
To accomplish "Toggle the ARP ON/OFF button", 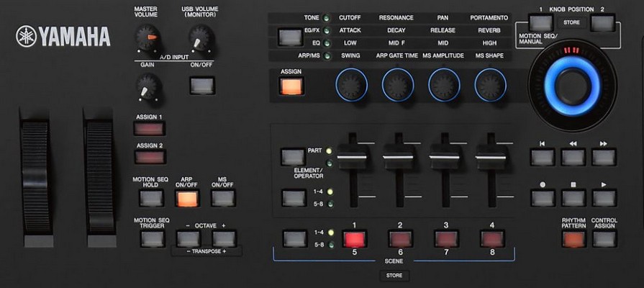I will coord(186,199).
